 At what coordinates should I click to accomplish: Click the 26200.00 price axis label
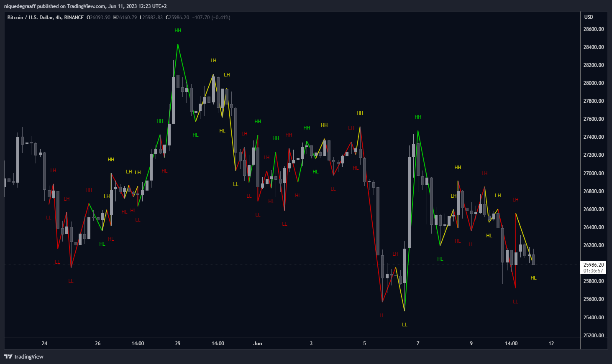(594, 245)
